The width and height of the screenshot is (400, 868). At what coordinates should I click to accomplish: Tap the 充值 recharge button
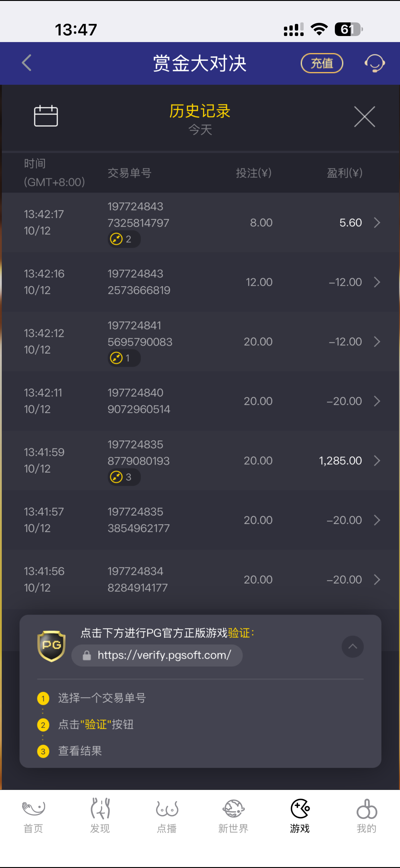(x=322, y=63)
